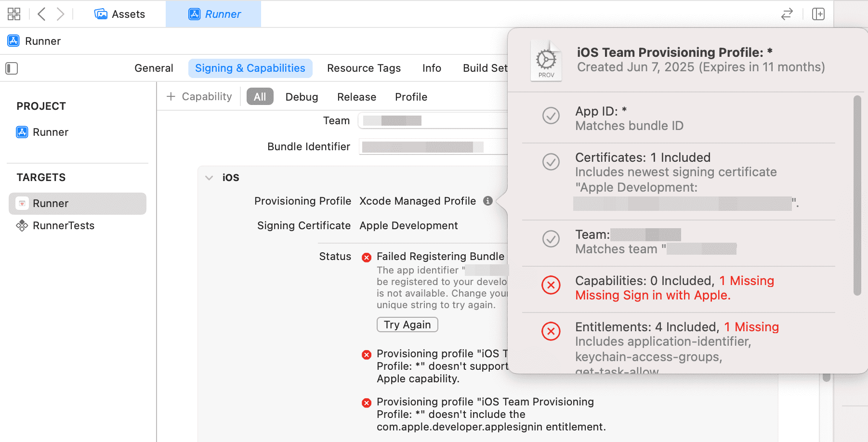Open the Team dropdown

433,120
